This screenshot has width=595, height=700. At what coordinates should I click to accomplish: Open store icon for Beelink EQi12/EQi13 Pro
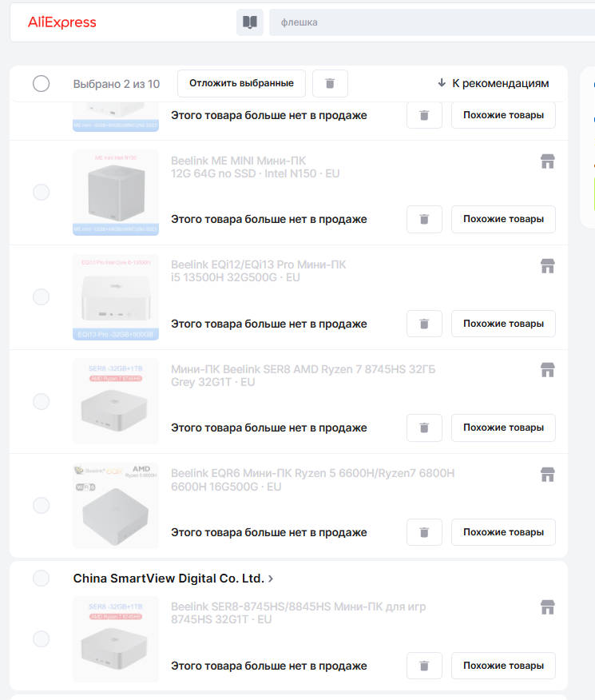547,265
